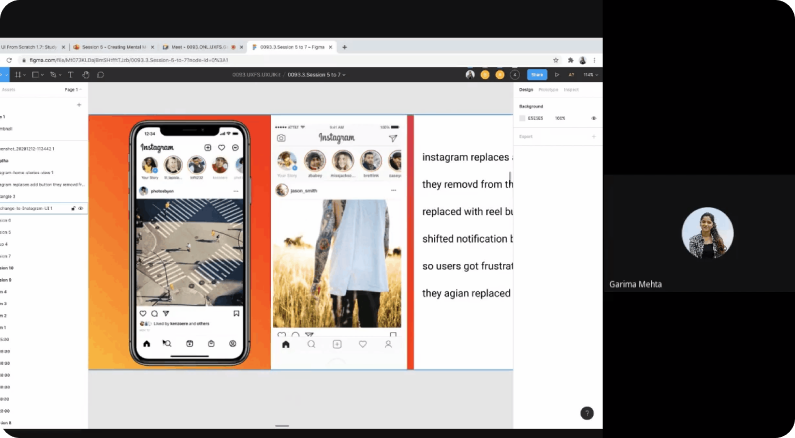Viewport: 795px width, 438px height.
Task: Click the blue Share button
Action: (x=537, y=75)
